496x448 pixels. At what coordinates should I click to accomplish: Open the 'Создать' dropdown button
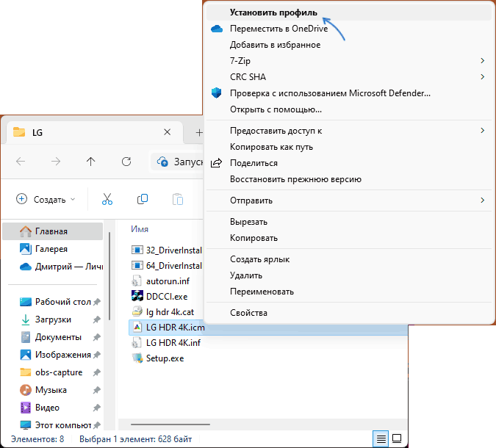point(46,200)
